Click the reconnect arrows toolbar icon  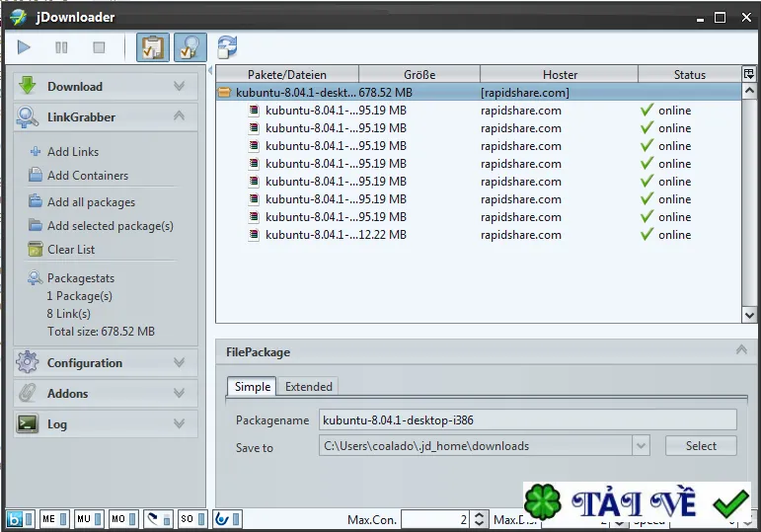click(227, 47)
